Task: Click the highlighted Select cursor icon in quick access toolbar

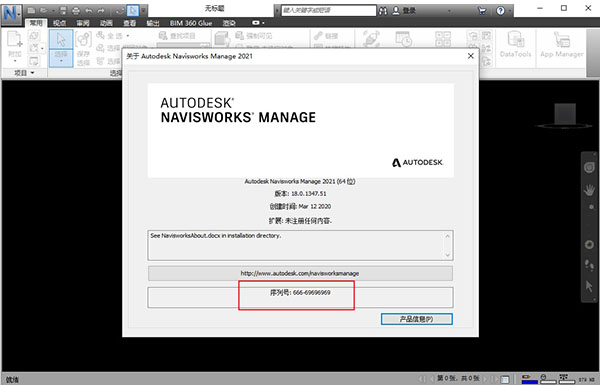Action: [x=133, y=11]
